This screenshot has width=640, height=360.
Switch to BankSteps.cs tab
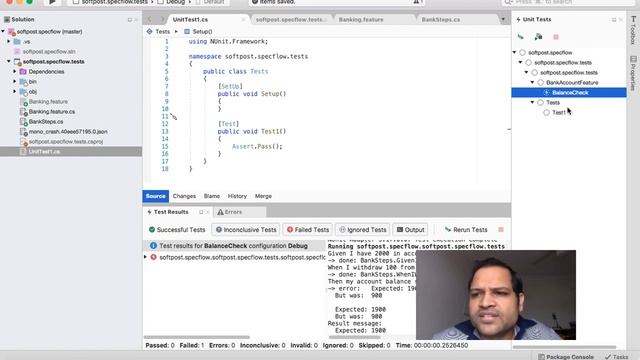point(441,20)
